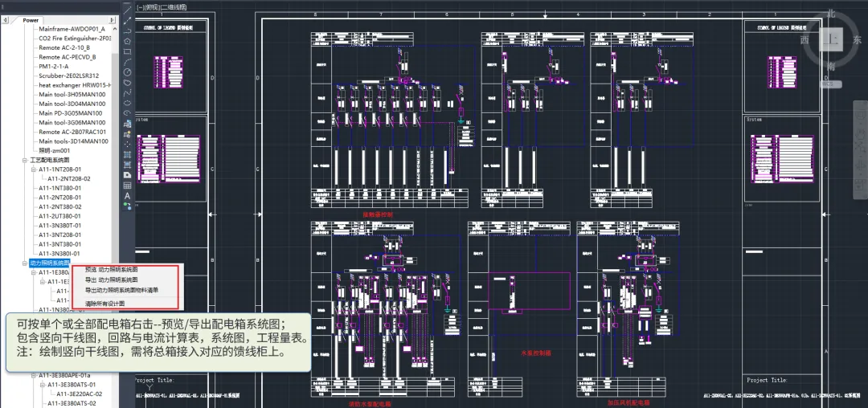Image resolution: width=868 pixels, height=408 pixels.
Task: Select A11-2UT380-01 tree item
Action: coord(59,216)
